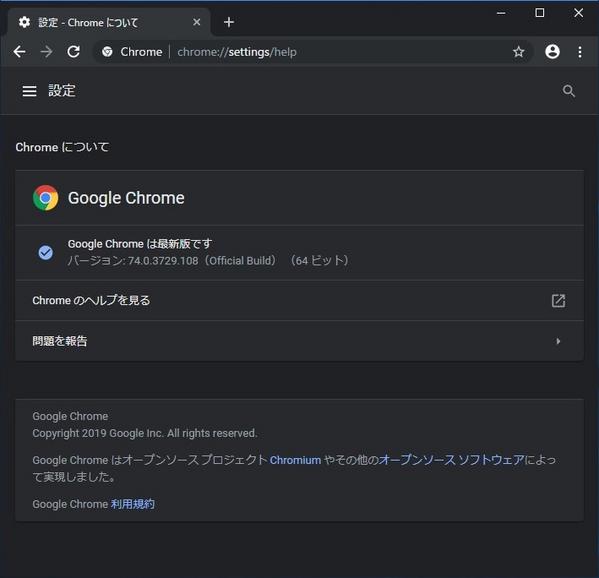Click the Chrome のヘルプを見る row
599x578 pixels.
[300, 301]
